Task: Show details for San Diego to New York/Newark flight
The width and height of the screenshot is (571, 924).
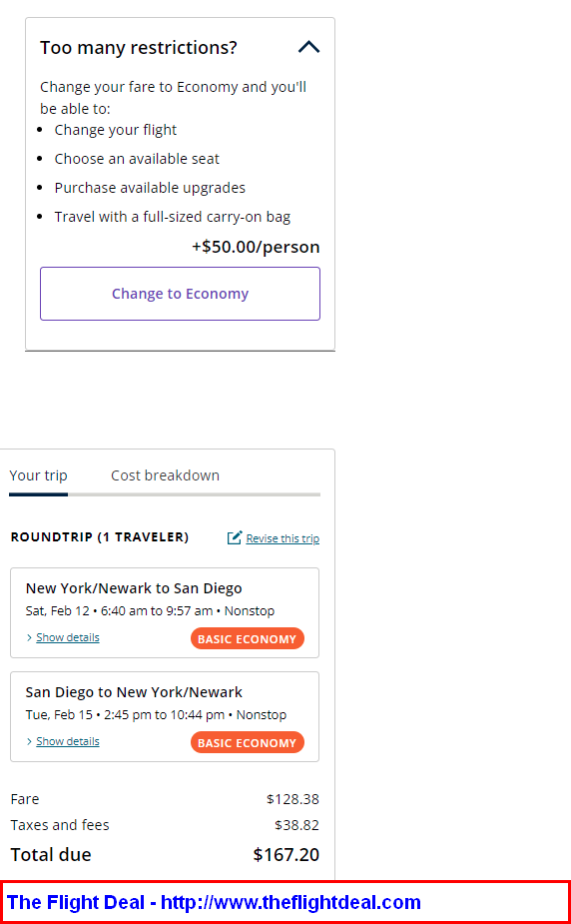Action: (x=68, y=741)
